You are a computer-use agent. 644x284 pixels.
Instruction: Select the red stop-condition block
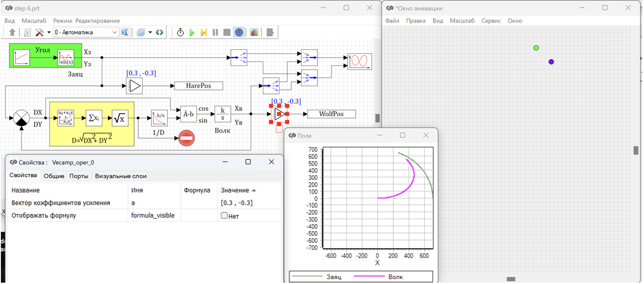tap(187, 138)
